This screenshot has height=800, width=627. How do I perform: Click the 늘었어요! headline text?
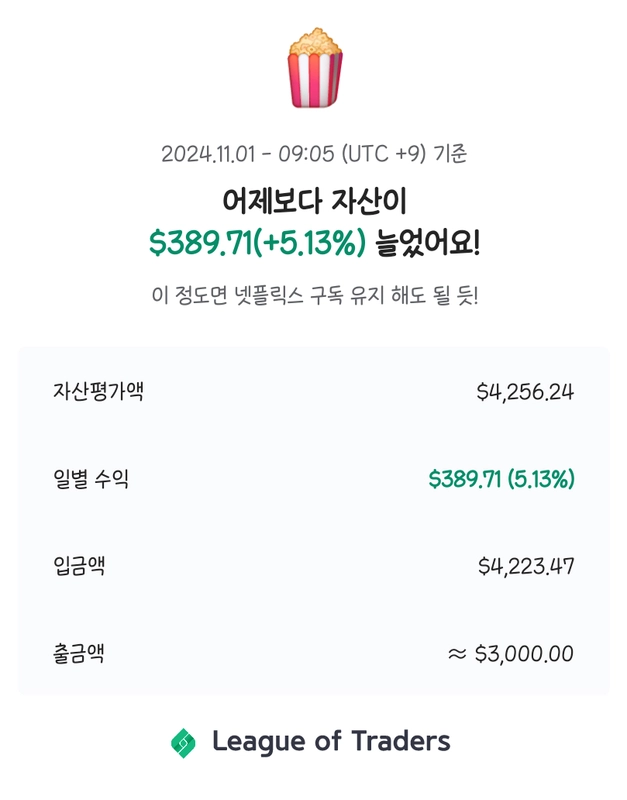coord(428,242)
